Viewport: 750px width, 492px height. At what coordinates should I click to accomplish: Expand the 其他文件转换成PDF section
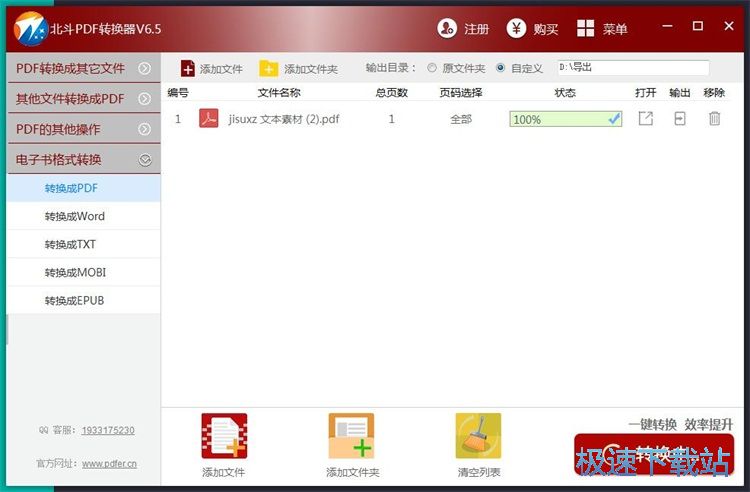coord(84,98)
